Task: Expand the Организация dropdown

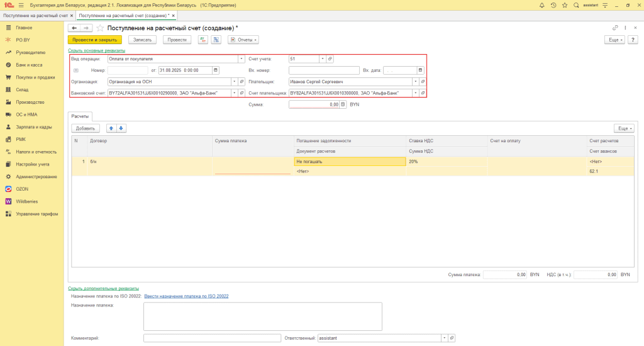Action: point(234,82)
